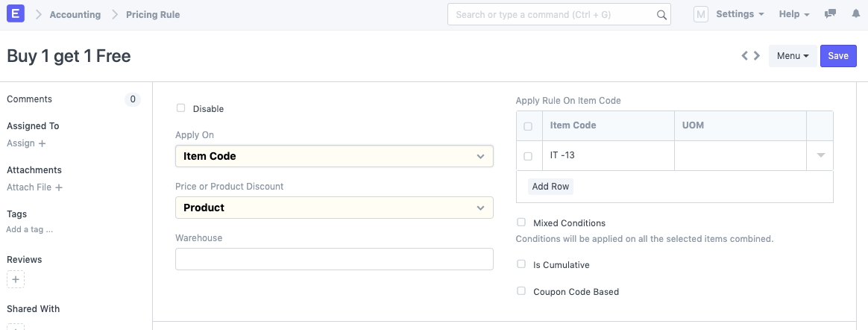Screen dimensions: 868x330
Task: Click the search magnifier icon
Action: [661, 14]
